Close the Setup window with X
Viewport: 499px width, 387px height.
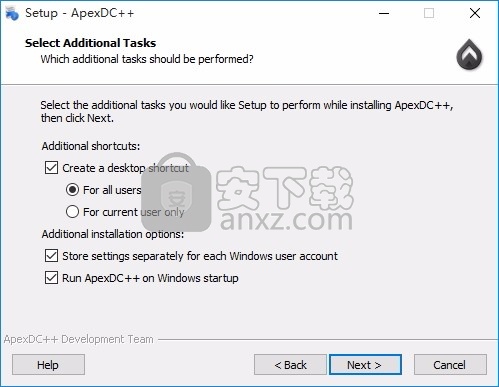(475, 13)
